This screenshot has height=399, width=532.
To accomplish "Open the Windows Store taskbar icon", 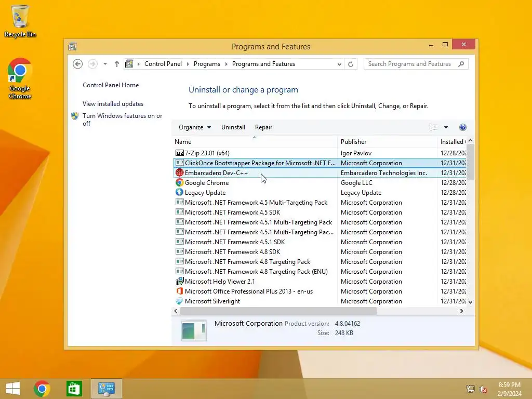I will tap(74, 389).
